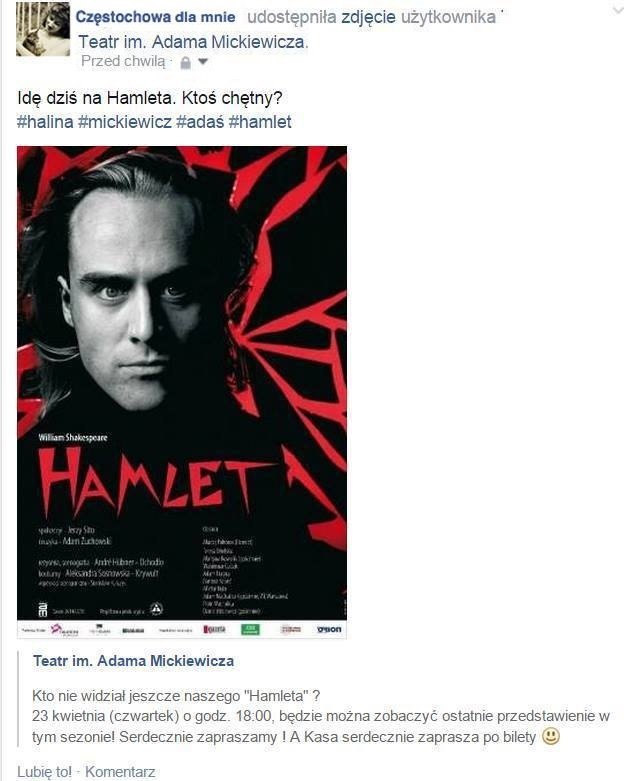Open the shared zdjęcie link
637x781 pixels.
tap(369, 17)
